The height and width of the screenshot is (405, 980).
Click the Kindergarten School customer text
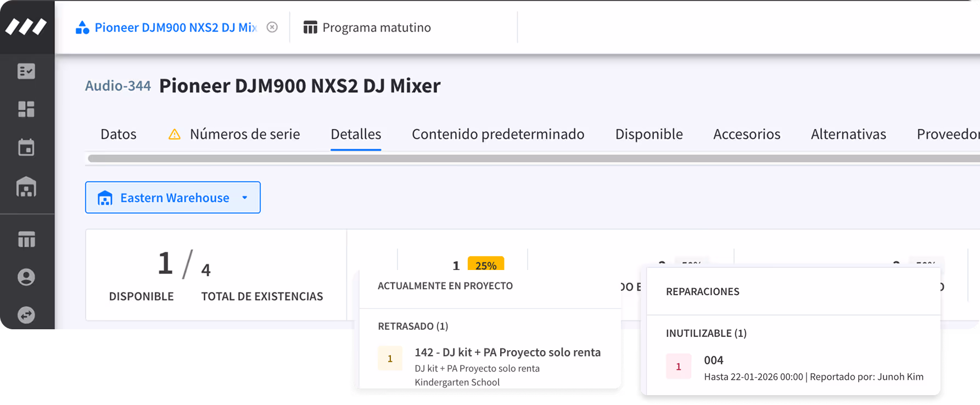point(457,382)
